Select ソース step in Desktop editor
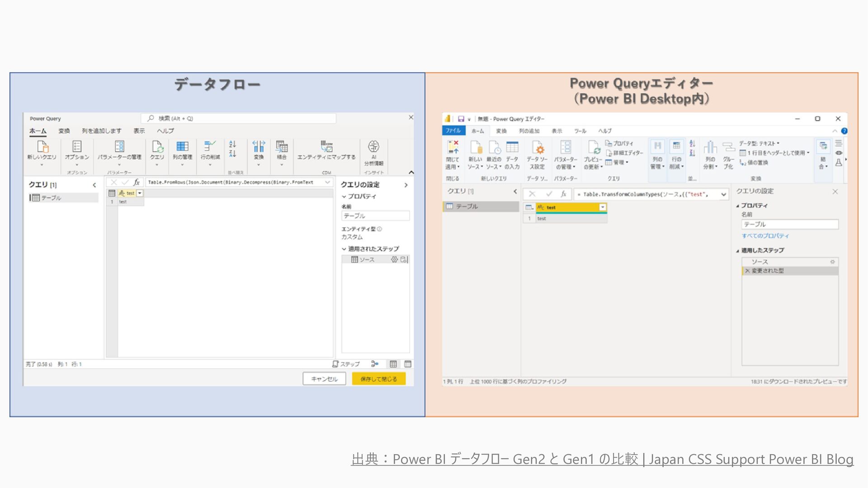 click(x=790, y=262)
